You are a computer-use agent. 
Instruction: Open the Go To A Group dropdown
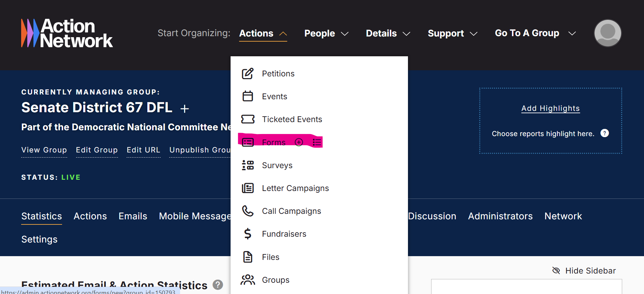coord(536,33)
